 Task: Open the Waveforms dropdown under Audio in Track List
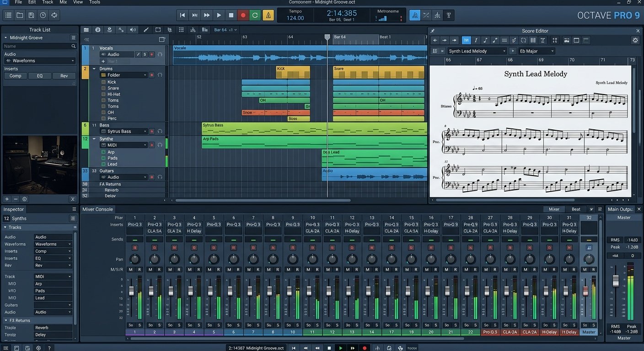[x=40, y=60]
